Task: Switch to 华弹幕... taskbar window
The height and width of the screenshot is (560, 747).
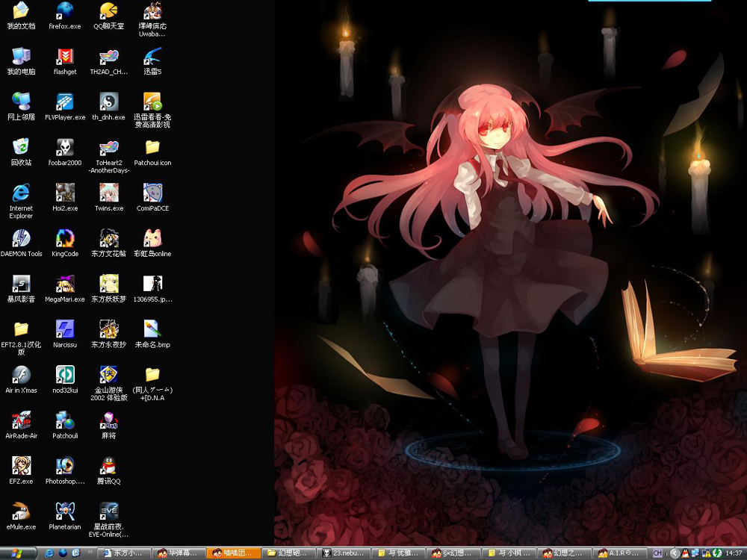Action: coord(179,553)
